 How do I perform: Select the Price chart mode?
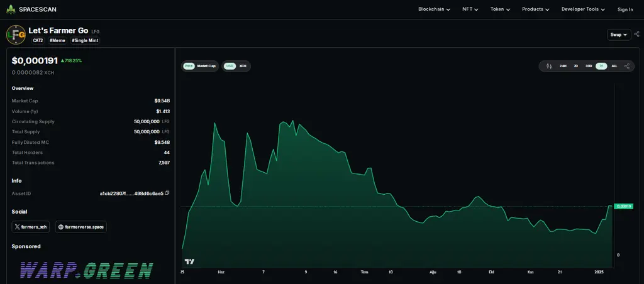tap(189, 66)
